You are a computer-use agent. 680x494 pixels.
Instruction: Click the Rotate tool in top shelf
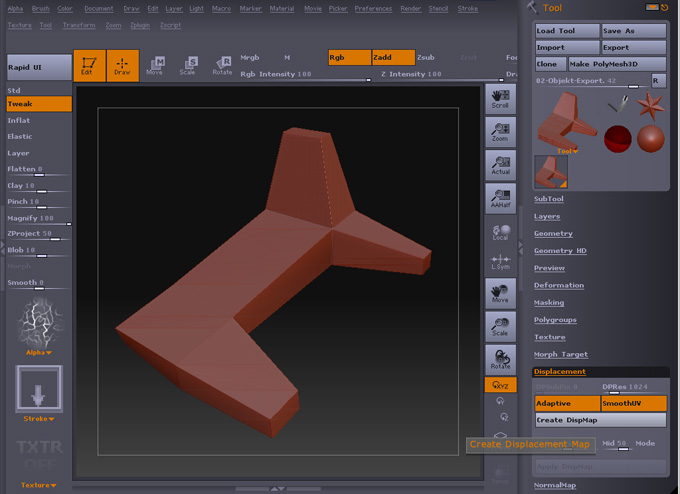pyautogui.click(x=222, y=66)
